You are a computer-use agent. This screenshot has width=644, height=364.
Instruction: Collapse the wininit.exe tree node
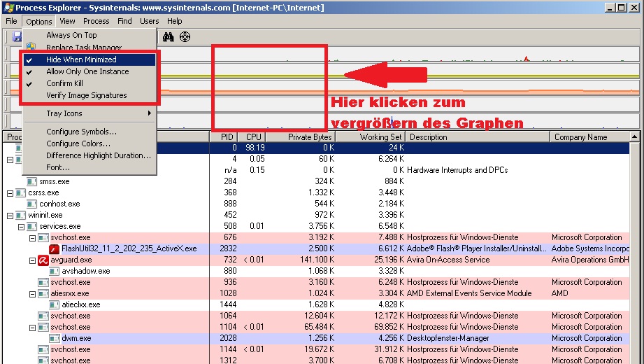[10, 215]
